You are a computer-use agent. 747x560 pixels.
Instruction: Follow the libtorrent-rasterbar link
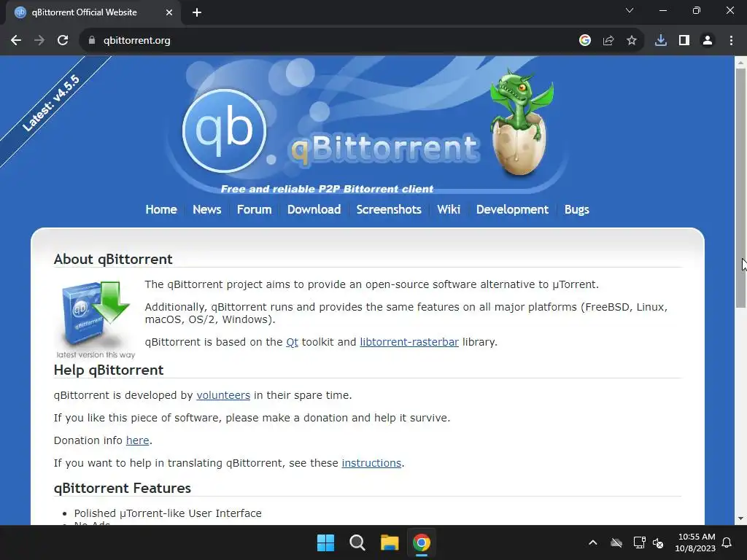409,342
